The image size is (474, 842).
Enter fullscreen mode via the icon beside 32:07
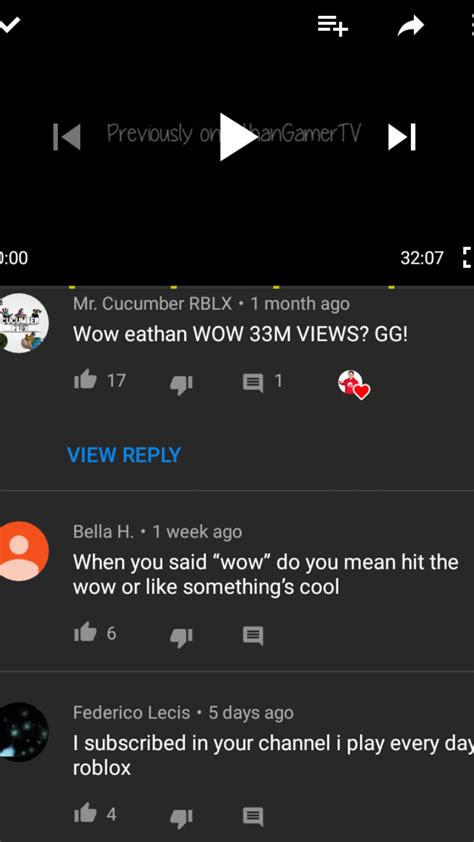click(467, 258)
